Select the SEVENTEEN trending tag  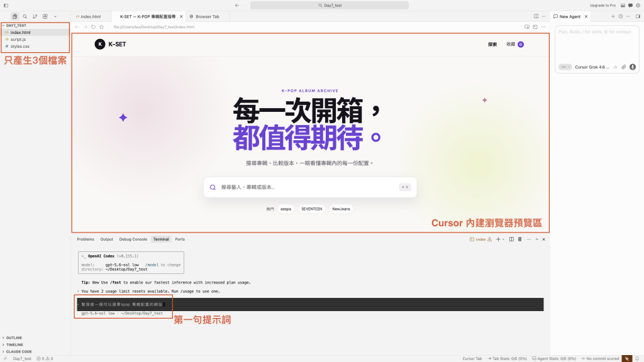click(312, 209)
